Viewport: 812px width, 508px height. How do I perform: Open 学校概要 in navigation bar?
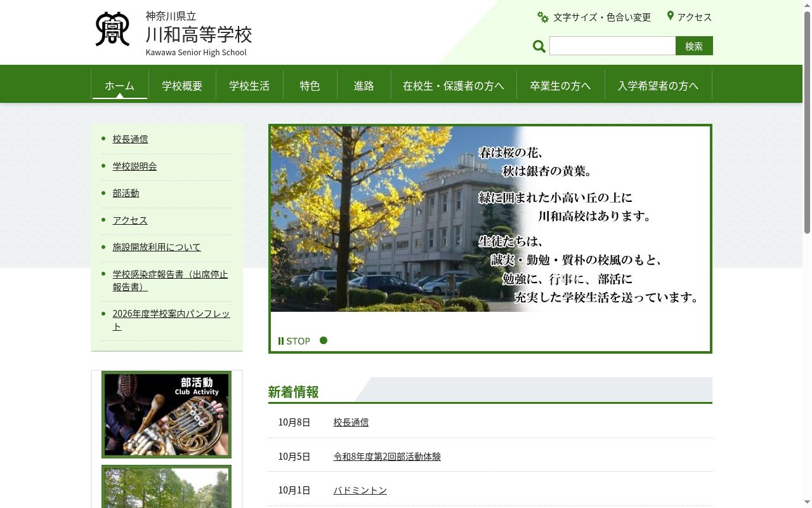[x=182, y=86]
